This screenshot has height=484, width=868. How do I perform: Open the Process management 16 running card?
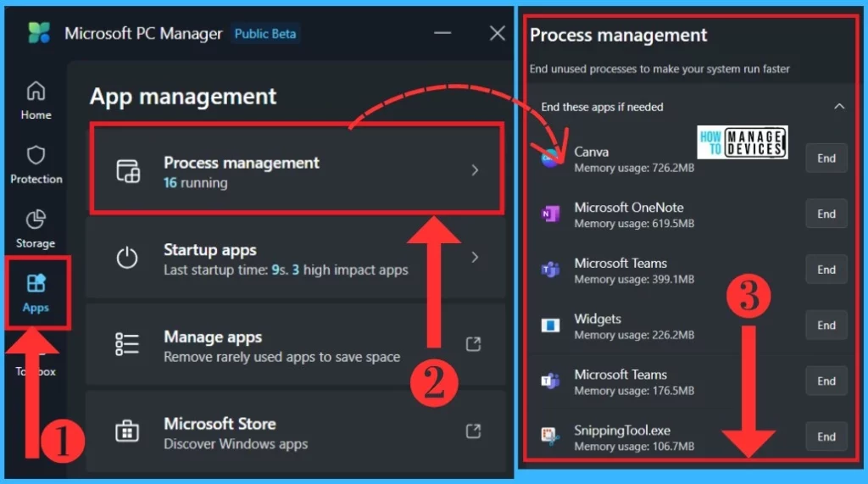[x=298, y=169]
